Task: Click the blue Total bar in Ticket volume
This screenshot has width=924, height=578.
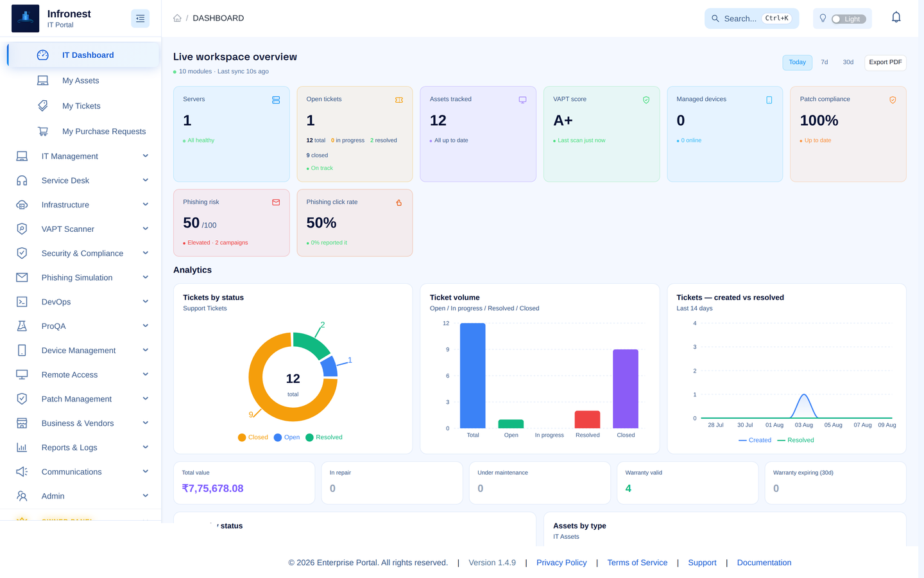Action: coord(473,376)
